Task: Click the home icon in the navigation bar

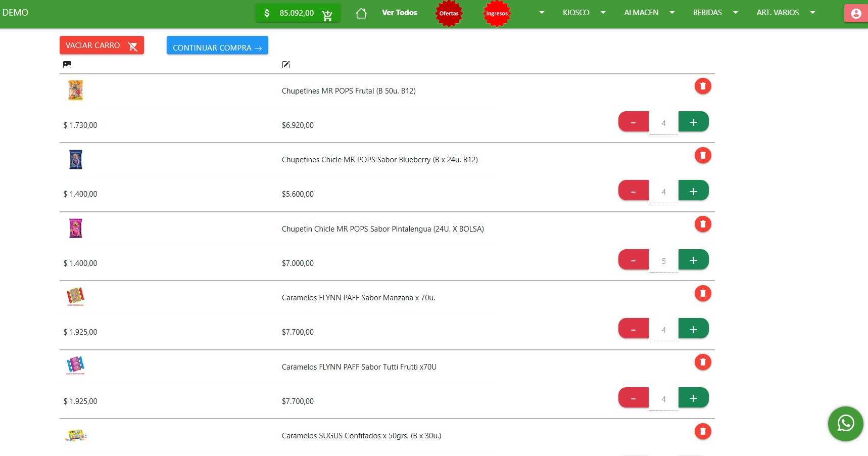Action: 361,13
